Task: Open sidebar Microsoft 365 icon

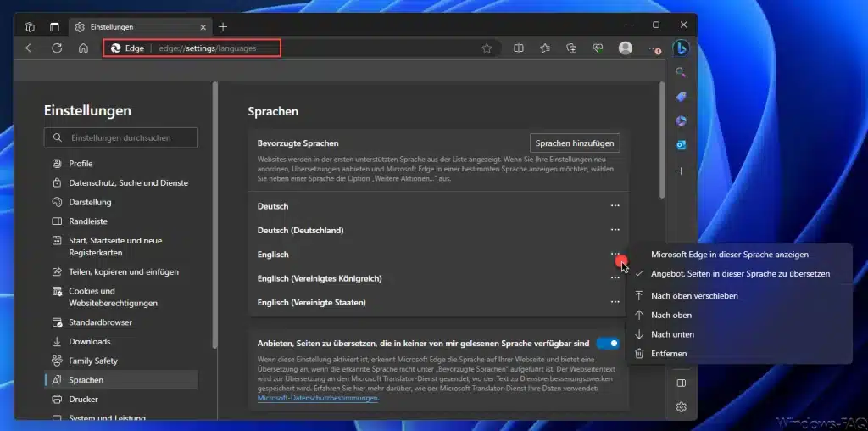Action: pos(682,121)
